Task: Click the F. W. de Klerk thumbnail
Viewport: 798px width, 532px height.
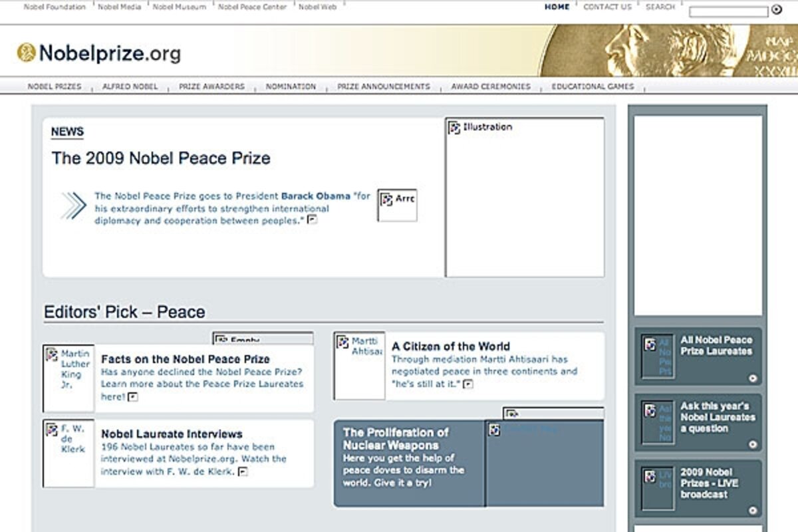Action: click(69, 453)
